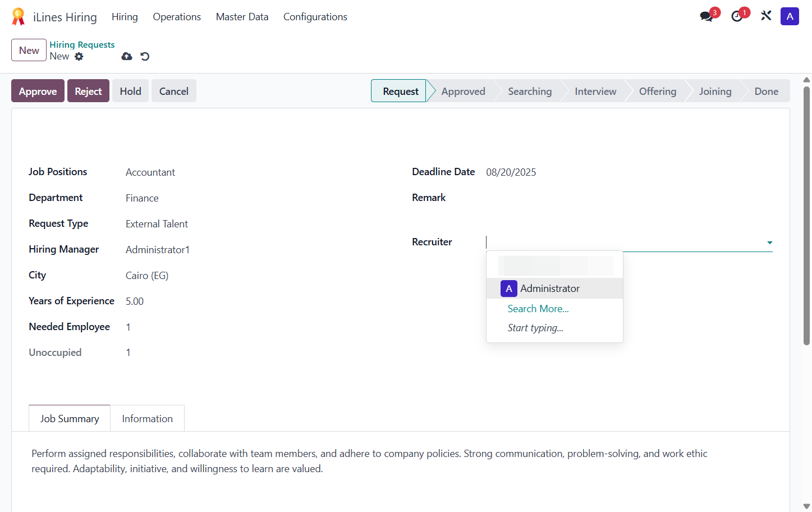The image size is (812, 512).
Task: Open the activities clock icon
Action: (737, 16)
